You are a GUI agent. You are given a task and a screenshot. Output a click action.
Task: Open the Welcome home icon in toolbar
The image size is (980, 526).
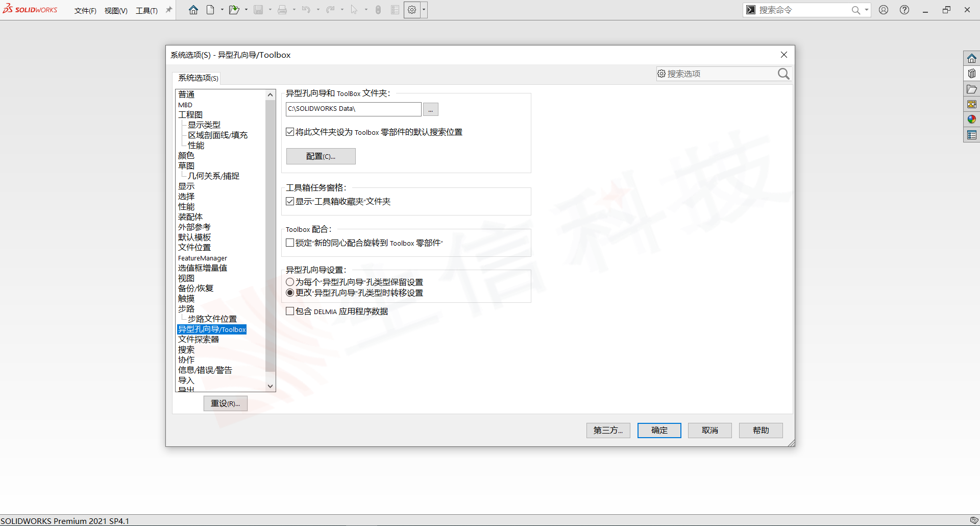click(x=193, y=10)
